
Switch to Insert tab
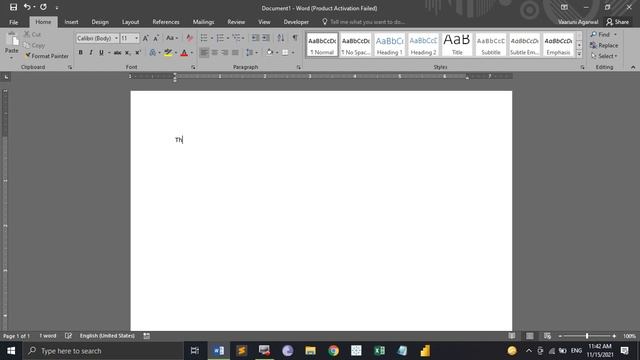71,22
